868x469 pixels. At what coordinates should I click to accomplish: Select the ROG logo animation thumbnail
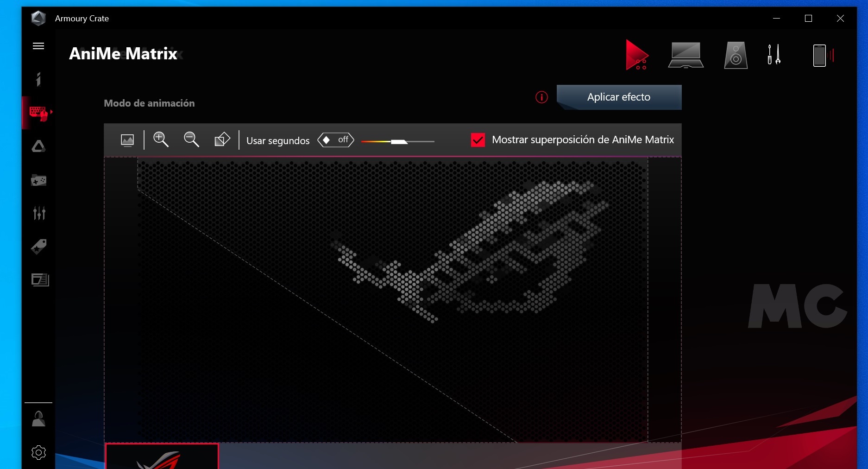pos(162,456)
